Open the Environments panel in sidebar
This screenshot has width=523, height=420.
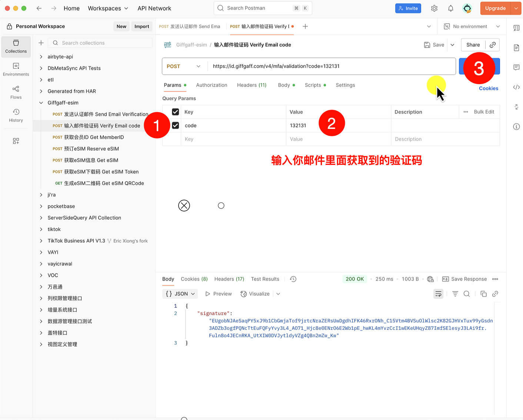(x=16, y=69)
